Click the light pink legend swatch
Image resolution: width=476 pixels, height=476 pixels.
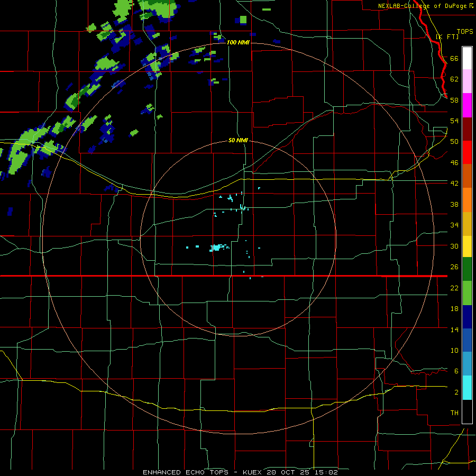tap(467, 81)
